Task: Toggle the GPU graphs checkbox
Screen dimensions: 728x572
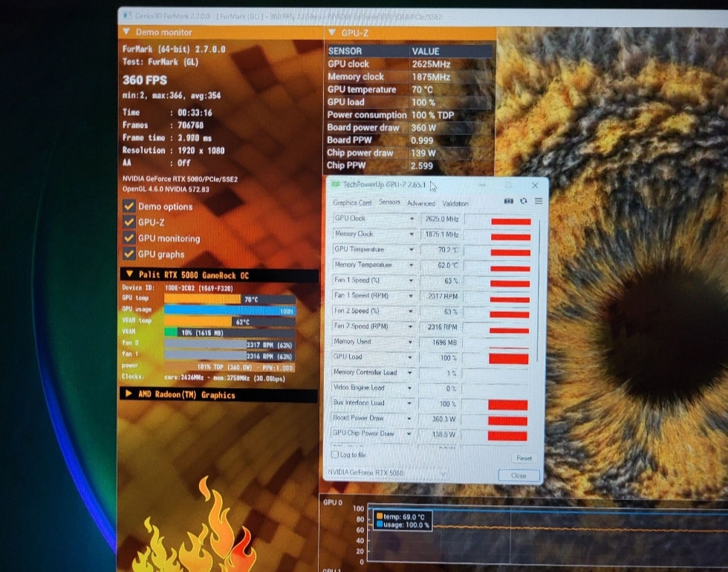Action: [129, 254]
